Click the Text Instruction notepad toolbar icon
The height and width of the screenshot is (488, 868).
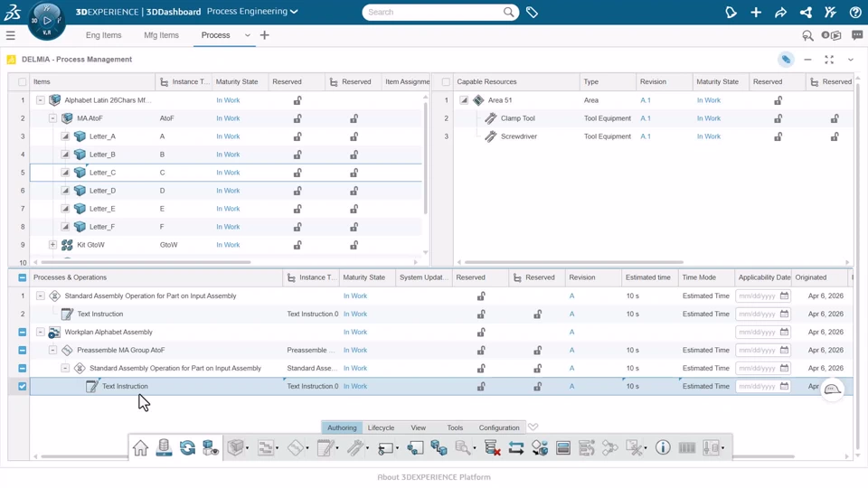[x=325, y=447]
